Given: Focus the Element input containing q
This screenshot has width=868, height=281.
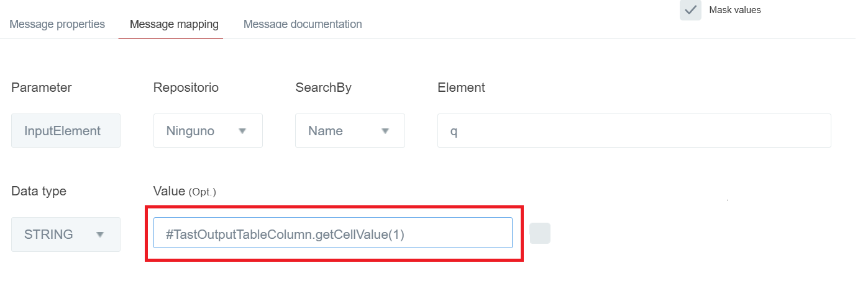Looking at the screenshot, I should point(634,131).
